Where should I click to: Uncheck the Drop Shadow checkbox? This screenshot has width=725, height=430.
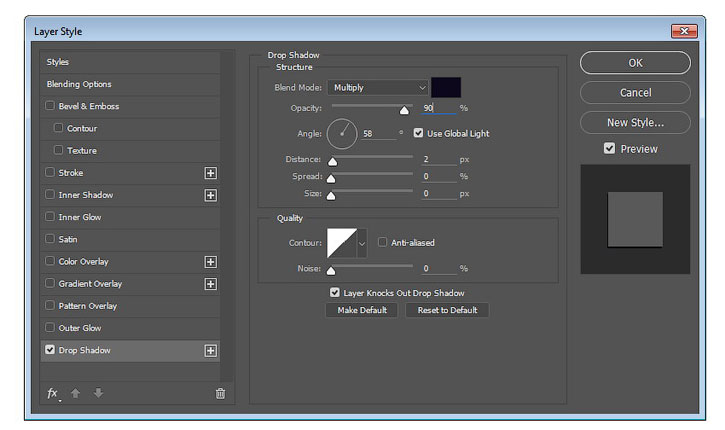coord(50,350)
